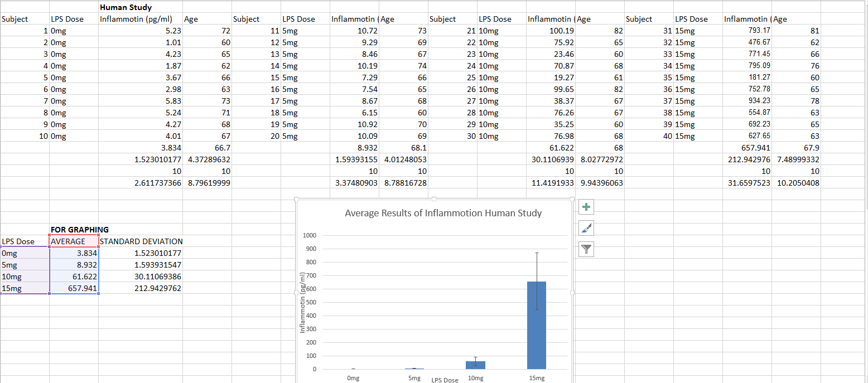868x383 pixels.
Task: Select the STANDARD DEVIATION header cell
Action: 141,241
